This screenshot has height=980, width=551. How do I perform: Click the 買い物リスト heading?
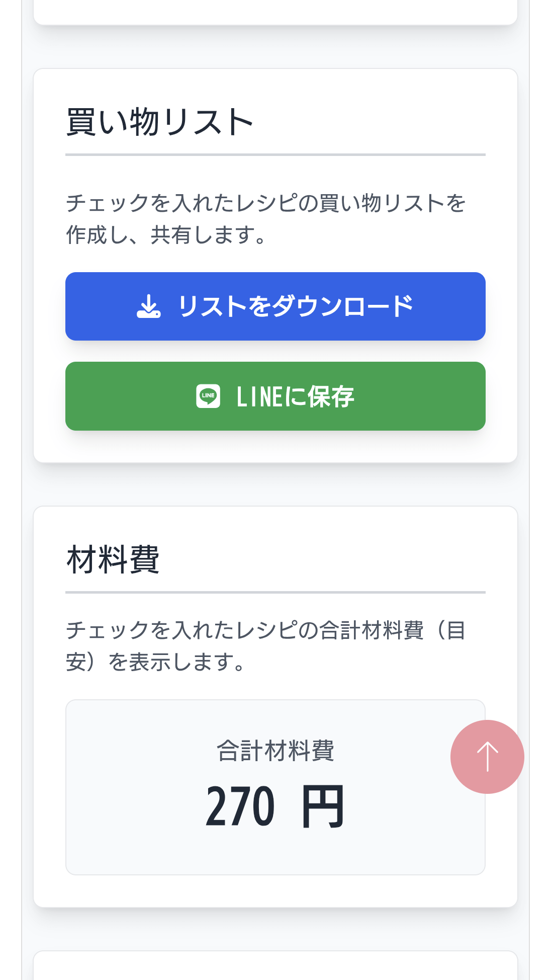pos(159,122)
